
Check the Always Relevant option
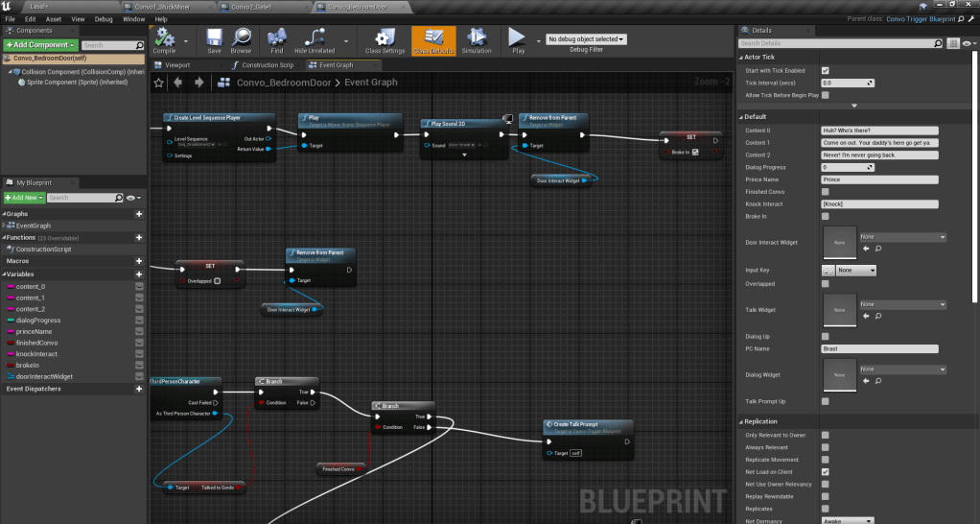[x=826, y=447]
